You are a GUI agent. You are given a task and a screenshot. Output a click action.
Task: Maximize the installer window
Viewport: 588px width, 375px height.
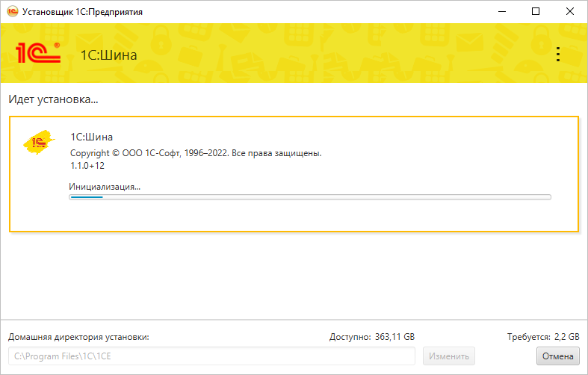[x=536, y=12]
